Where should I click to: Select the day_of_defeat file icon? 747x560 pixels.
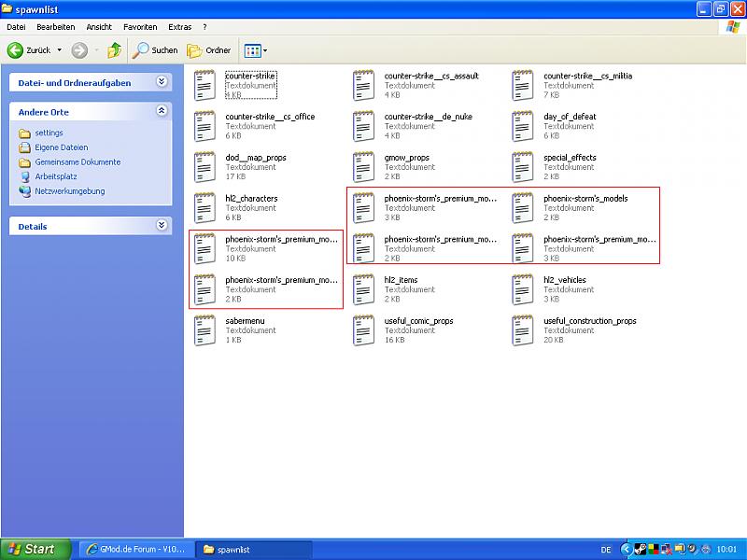[x=523, y=126]
